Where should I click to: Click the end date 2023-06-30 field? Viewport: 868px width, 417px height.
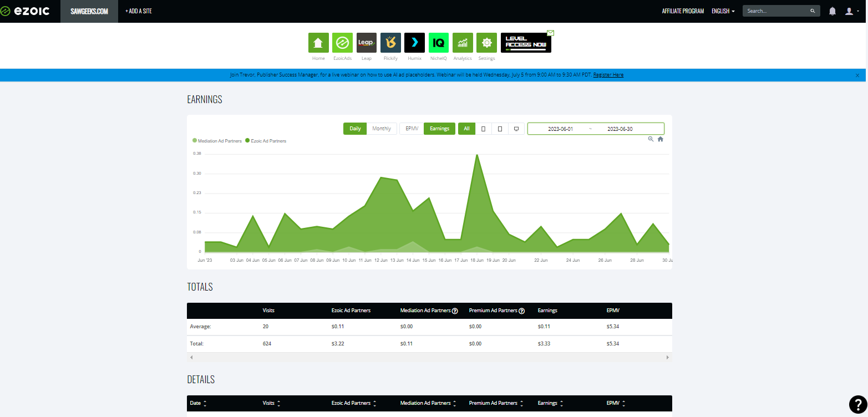click(x=620, y=129)
